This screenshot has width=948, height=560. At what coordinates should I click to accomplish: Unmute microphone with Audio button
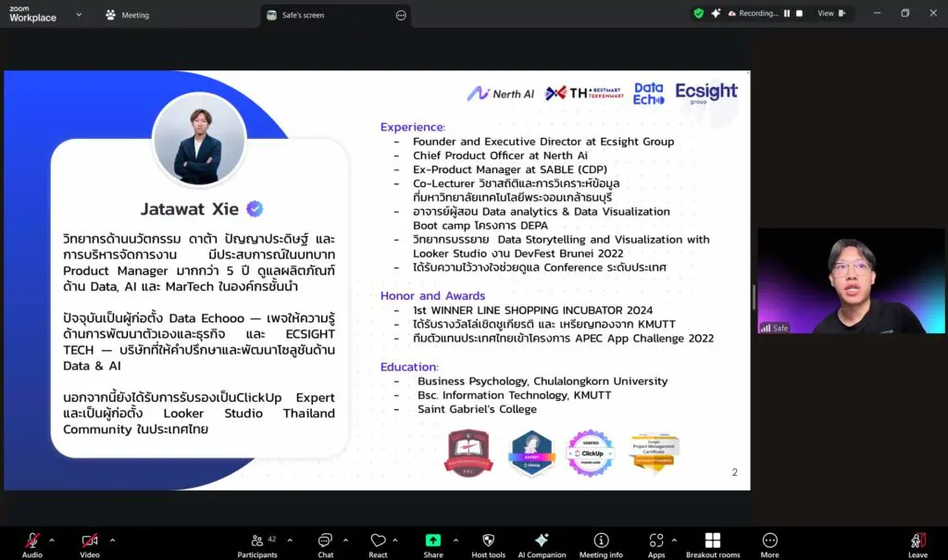[x=32, y=544]
